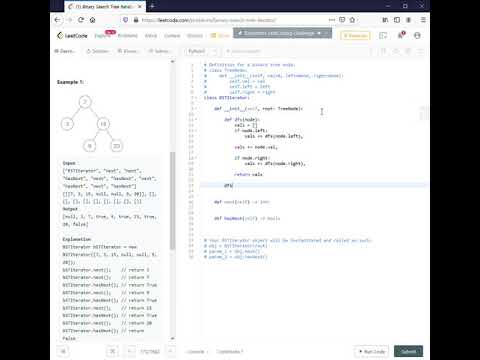Toggle the Firefox sidebar icon
This screenshot has height=360, width=480.
397,20
